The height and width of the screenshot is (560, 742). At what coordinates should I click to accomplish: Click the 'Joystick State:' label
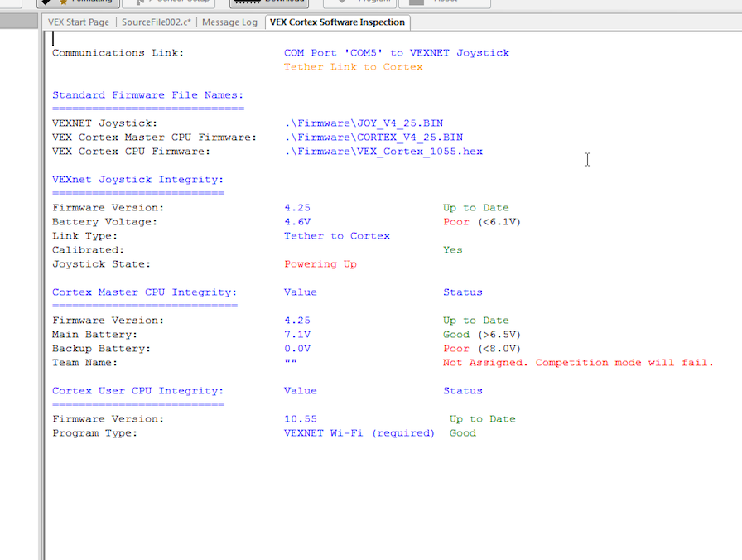[101, 264]
